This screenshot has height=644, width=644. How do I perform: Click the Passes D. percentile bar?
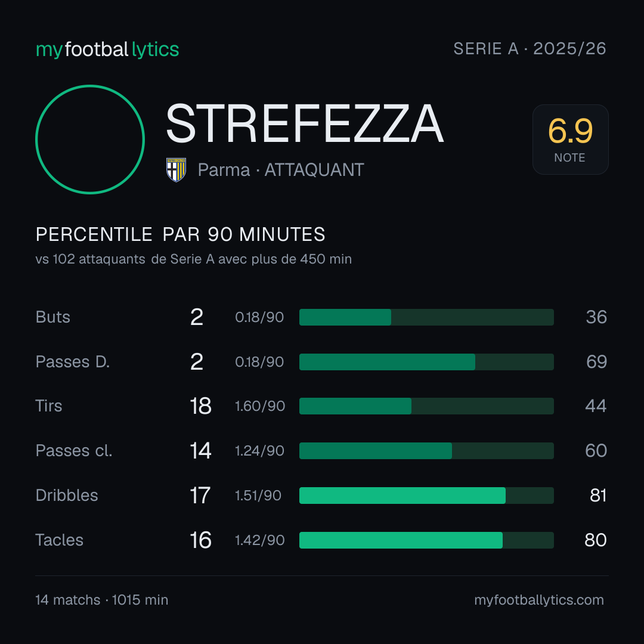point(426,362)
